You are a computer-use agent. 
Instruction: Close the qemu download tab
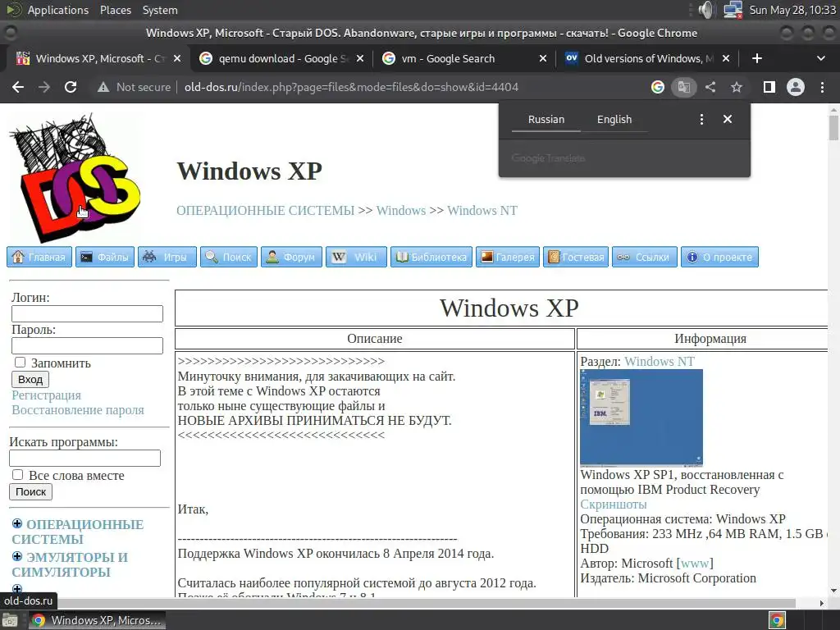coord(360,58)
